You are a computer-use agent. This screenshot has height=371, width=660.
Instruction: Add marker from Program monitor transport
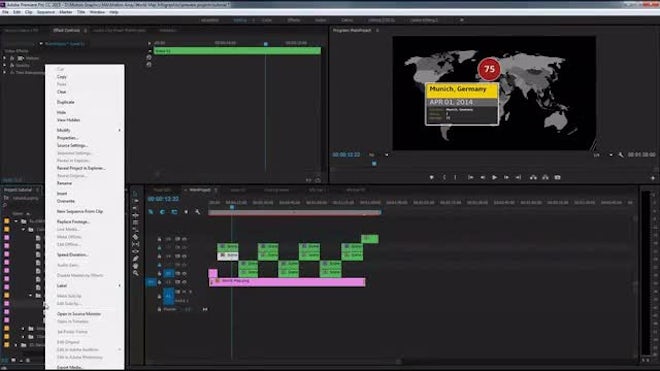coord(431,178)
